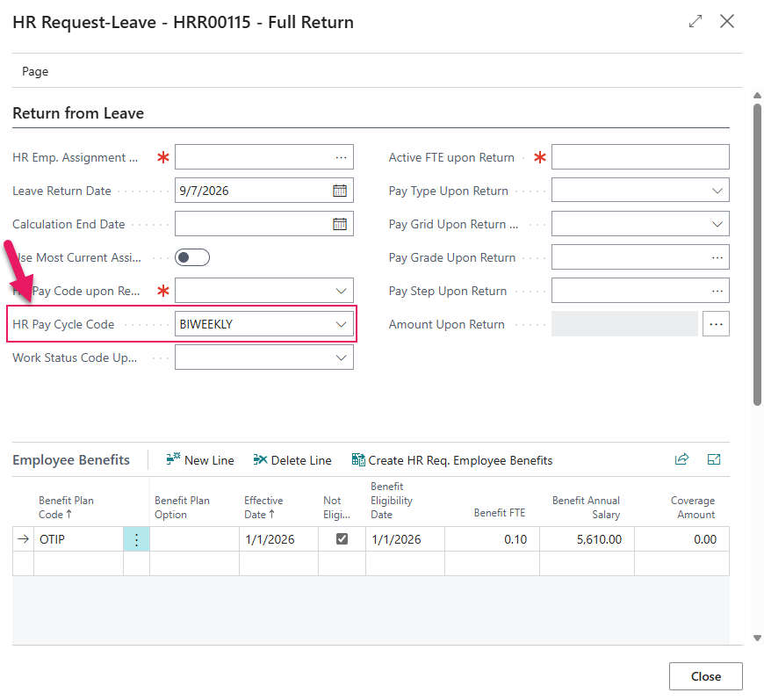Click Delete Line in Employee Benefits
764x700 pixels.
[292, 460]
